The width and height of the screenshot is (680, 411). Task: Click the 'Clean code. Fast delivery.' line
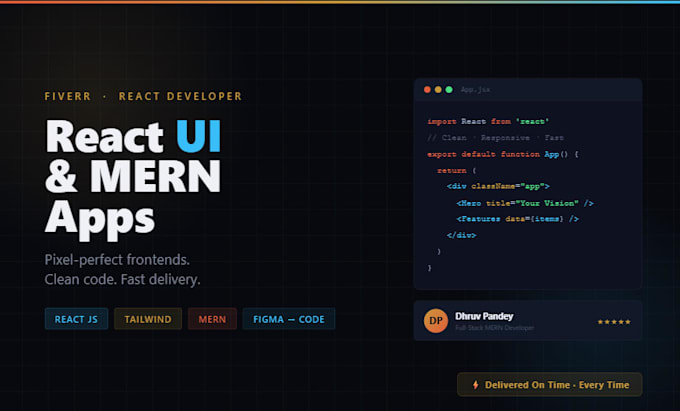(122, 279)
